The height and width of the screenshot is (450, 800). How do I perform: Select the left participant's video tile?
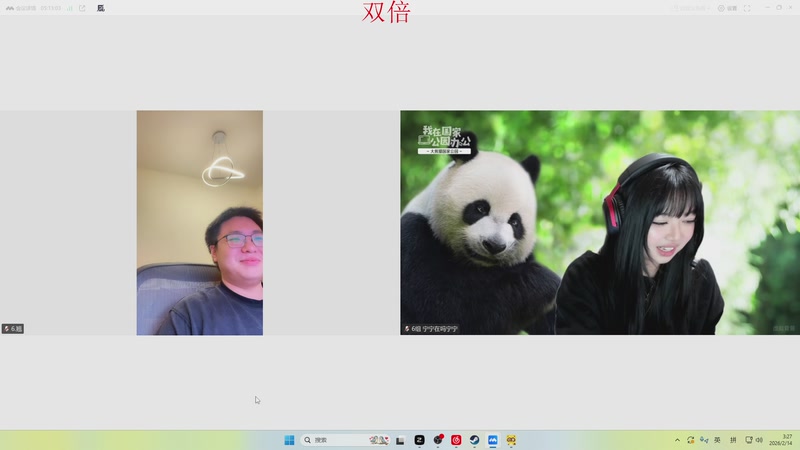click(x=199, y=222)
